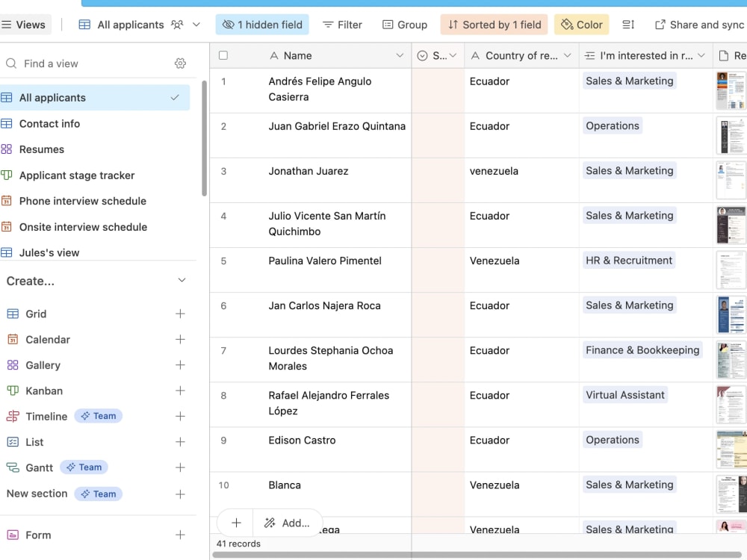Open resume thumbnail for Andrés Felipe Angulo Casierra
The image size is (747, 560).
731,90
